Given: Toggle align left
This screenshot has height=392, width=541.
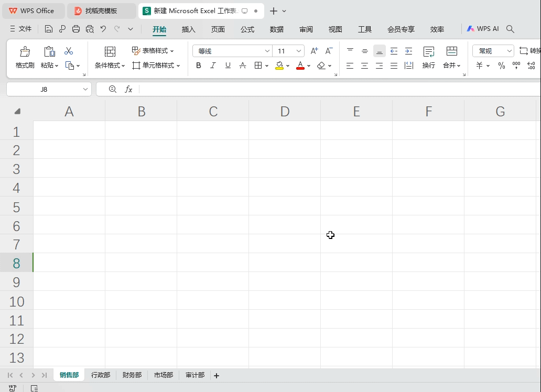Looking at the screenshot, I should pyautogui.click(x=350, y=66).
